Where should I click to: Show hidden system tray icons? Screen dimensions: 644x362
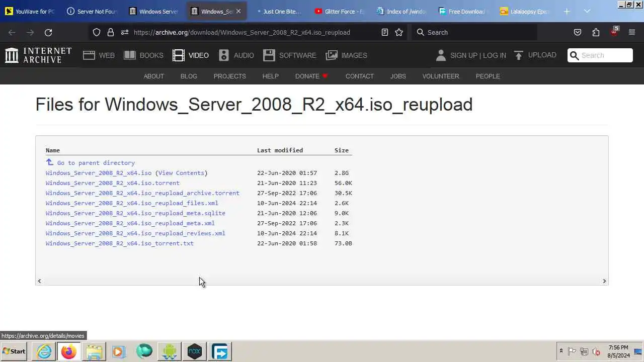click(561, 351)
